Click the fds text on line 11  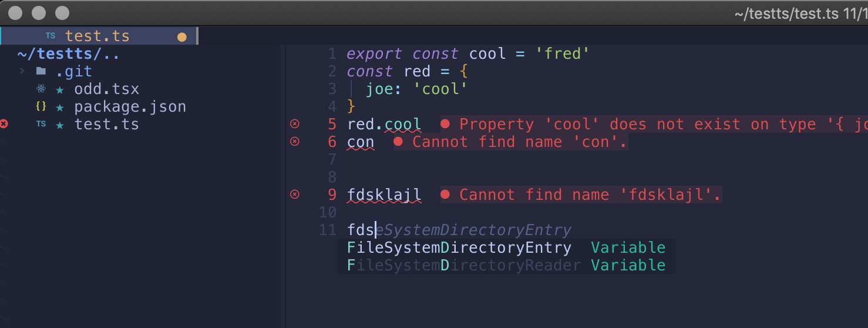(x=361, y=230)
